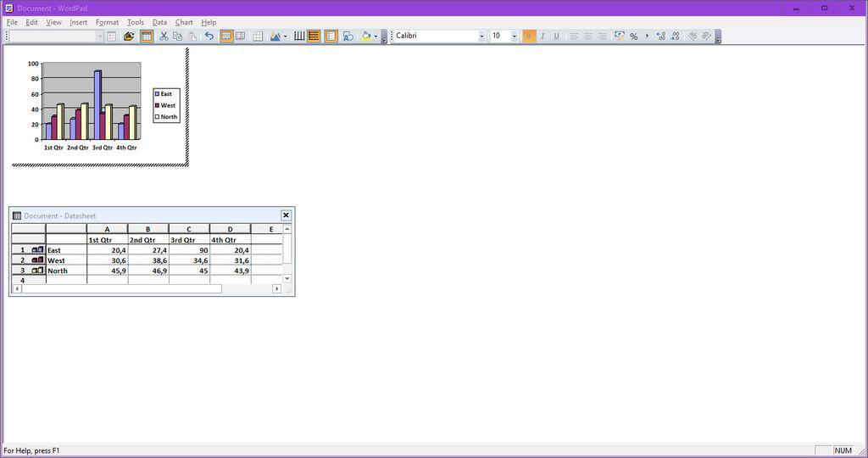Image resolution: width=868 pixels, height=458 pixels.
Task: Toggle Underline formatting button
Action: click(556, 36)
